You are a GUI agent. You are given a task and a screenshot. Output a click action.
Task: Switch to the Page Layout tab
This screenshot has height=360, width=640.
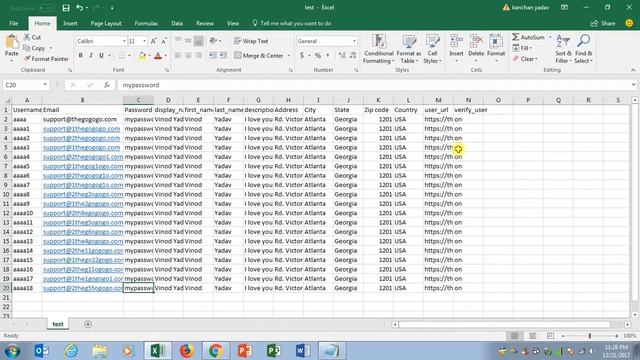(x=106, y=23)
